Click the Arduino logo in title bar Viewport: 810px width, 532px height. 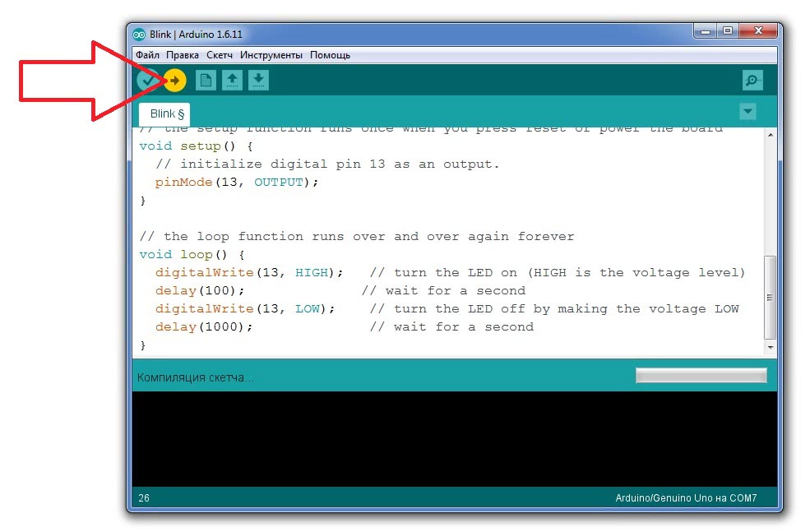(140, 35)
